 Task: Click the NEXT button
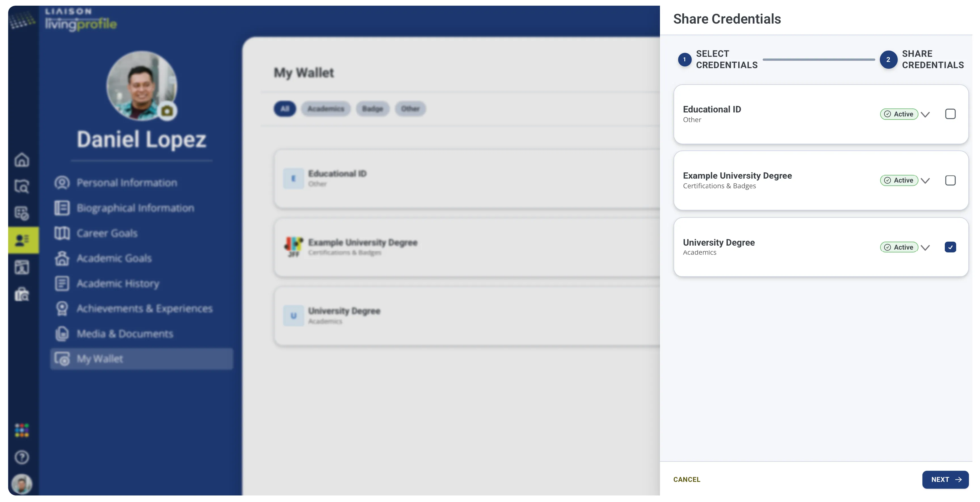click(x=945, y=480)
